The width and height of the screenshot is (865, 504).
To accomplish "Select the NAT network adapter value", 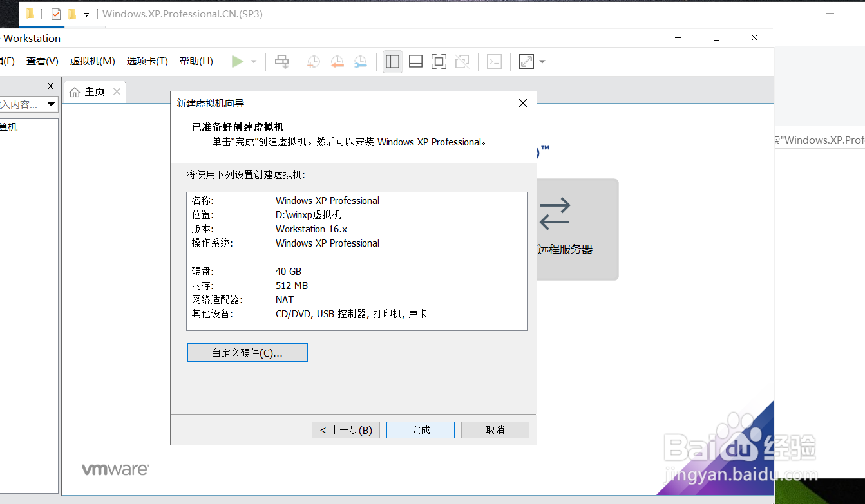I will (285, 300).
